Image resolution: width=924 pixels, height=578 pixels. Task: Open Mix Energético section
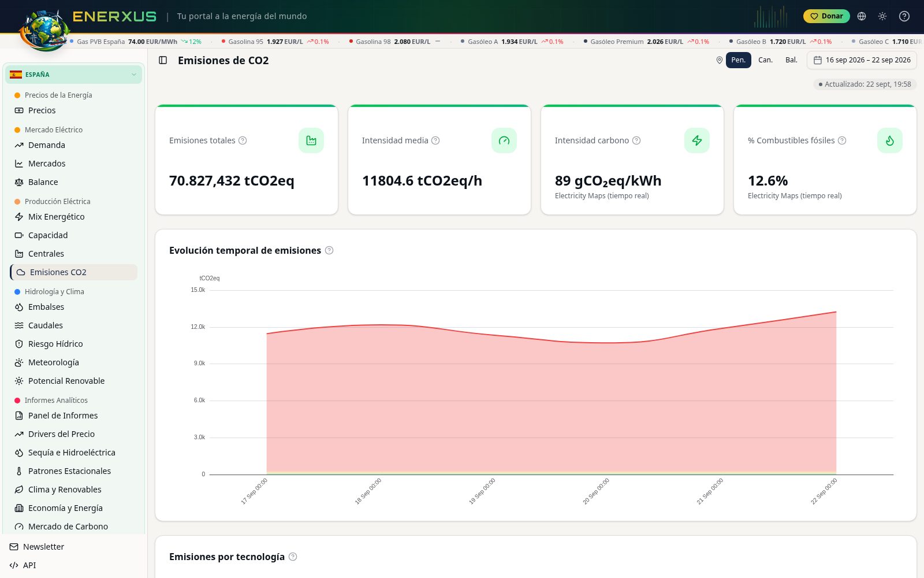74,217
